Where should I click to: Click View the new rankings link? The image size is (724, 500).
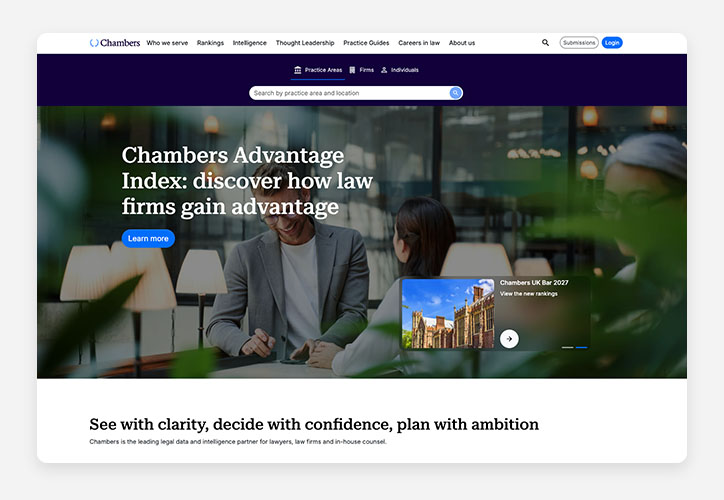pyautogui.click(x=529, y=294)
